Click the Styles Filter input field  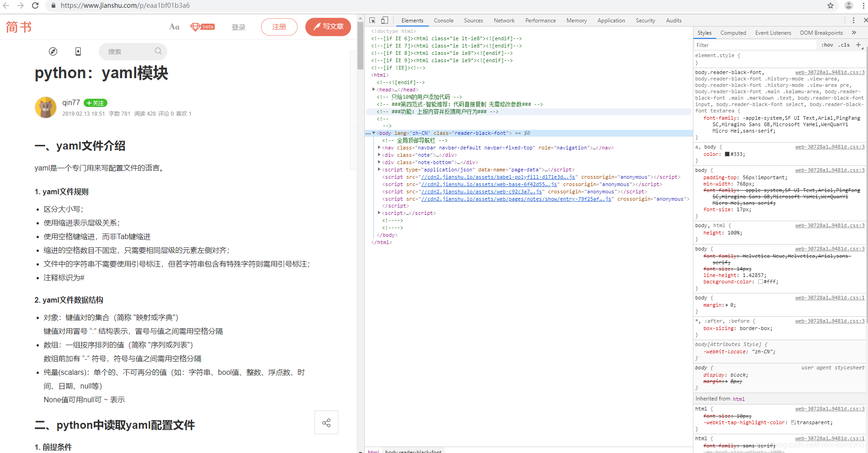tap(755, 45)
